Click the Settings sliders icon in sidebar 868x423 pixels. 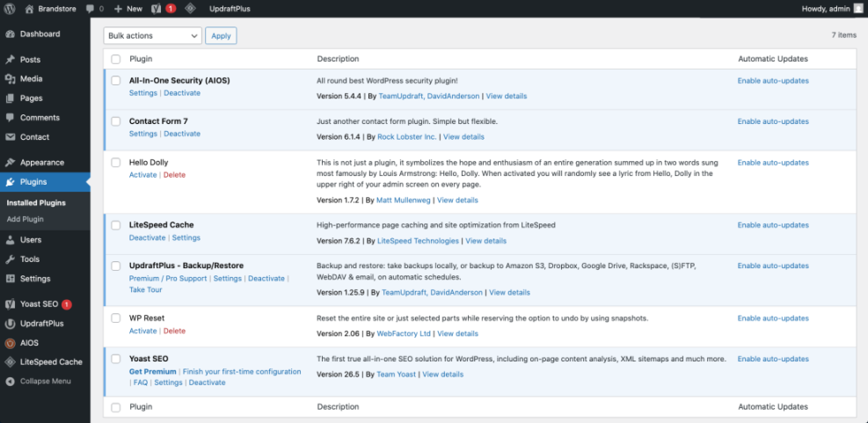(10, 279)
